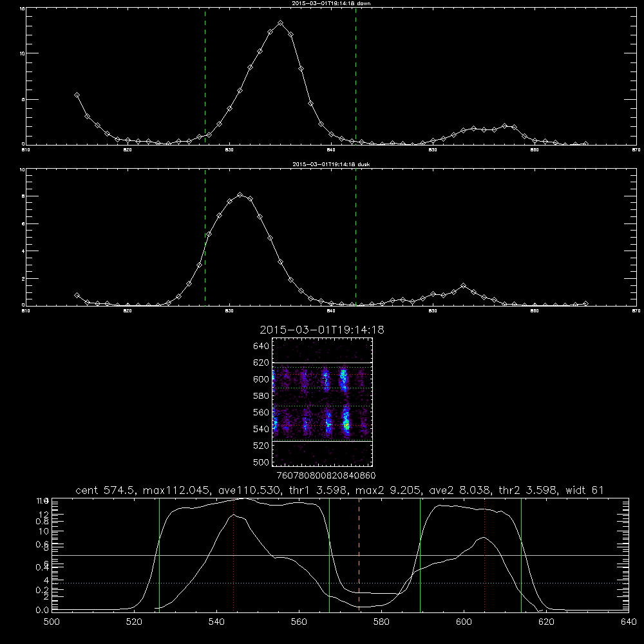Screen dimensions: 644x644
Task: Click the 'max112.045' value in bottom title
Action: pos(178,490)
